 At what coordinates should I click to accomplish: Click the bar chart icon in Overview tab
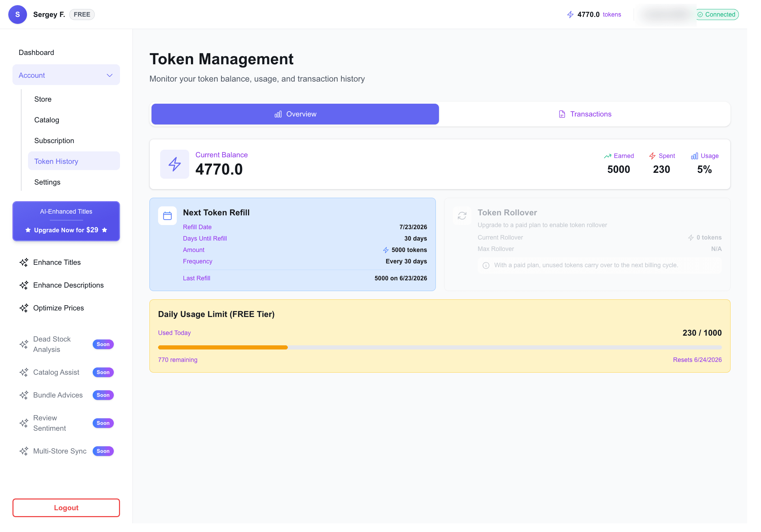(278, 114)
